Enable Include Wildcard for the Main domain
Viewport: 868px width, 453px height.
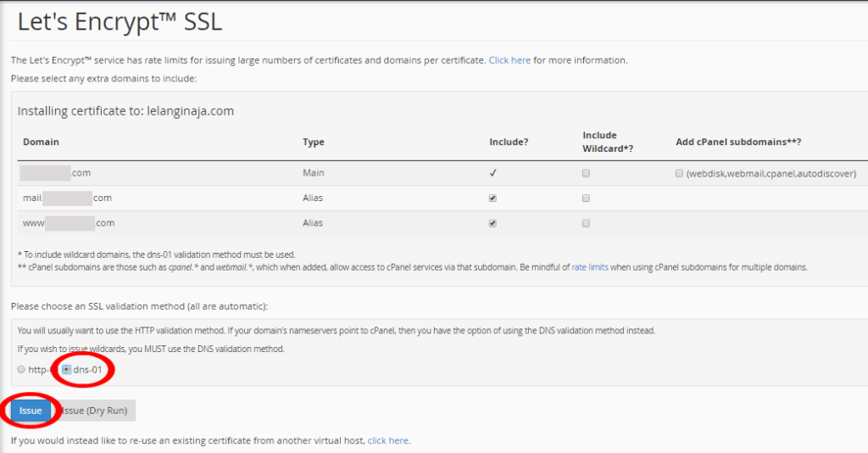pyautogui.click(x=586, y=173)
